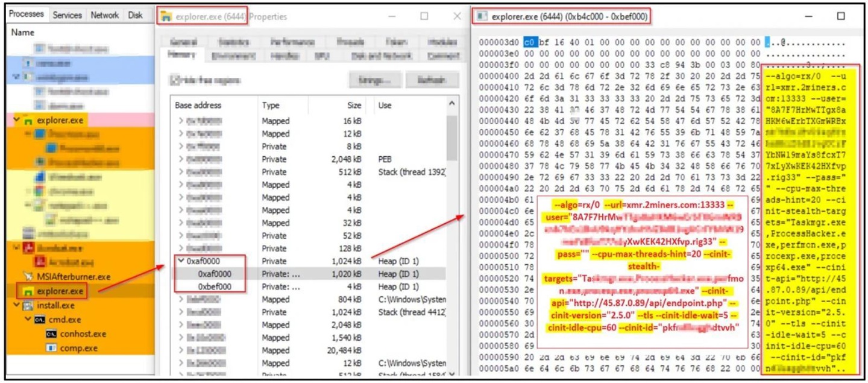Click the explorer.exe Properties window title icon
The image size is (868, 383).
pos(166,17)
